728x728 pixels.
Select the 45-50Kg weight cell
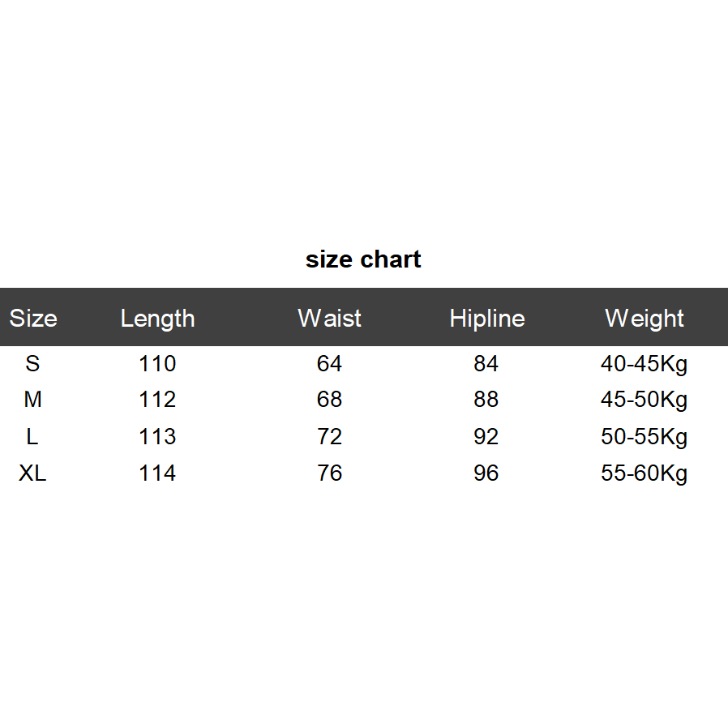[x=644, y=400]
